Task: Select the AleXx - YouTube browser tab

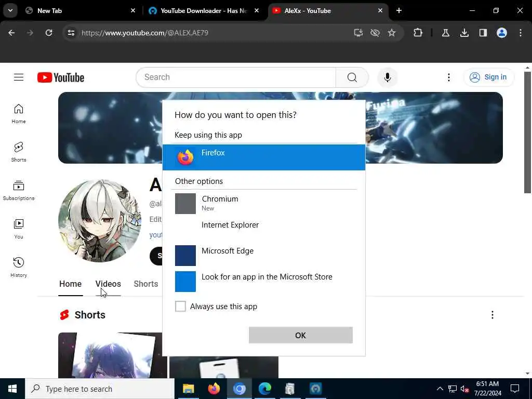Action: [328, 10]
